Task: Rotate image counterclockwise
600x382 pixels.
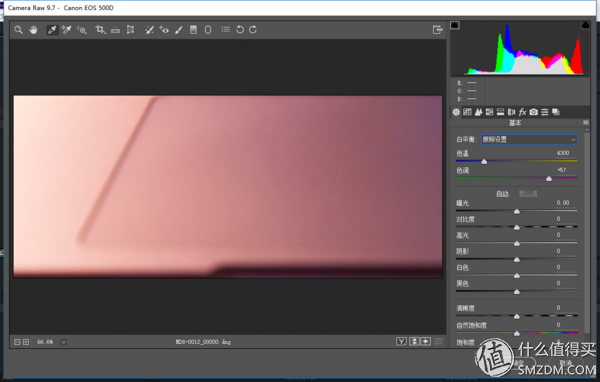Action: point(240,29)
